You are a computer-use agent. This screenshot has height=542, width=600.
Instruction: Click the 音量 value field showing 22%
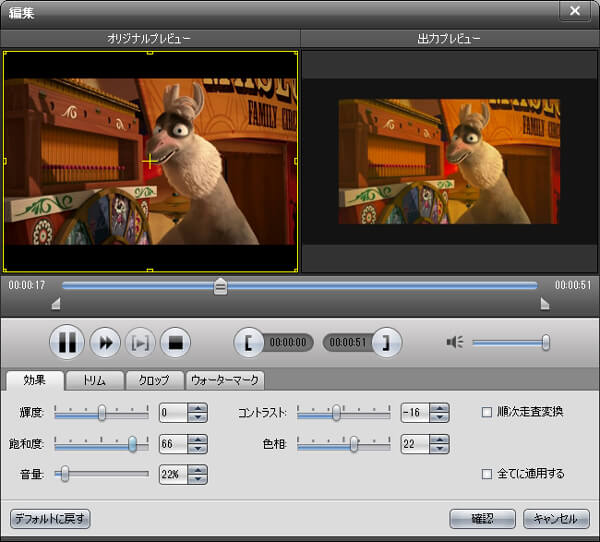(173, 474)
